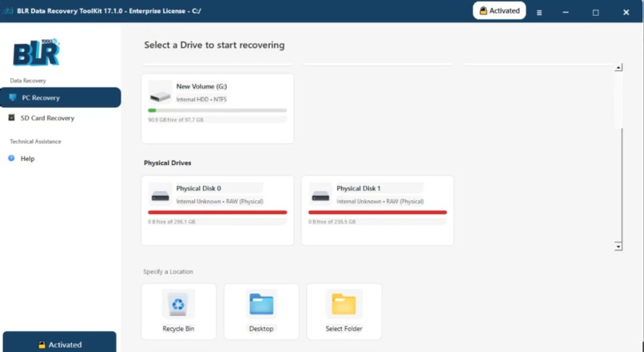Click 'Internal Unknown • RAW (Physical)' under Physical Disk 1
Screen dimensions: 644x352
pos(380,201)
